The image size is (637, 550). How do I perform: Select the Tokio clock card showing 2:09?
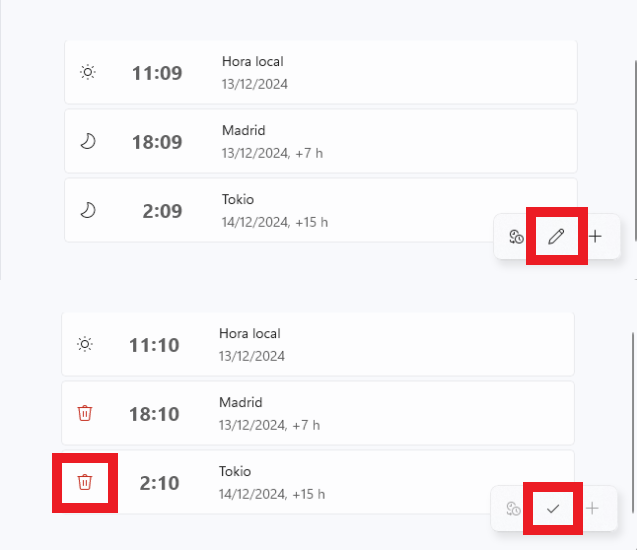(x=321, y=210)
